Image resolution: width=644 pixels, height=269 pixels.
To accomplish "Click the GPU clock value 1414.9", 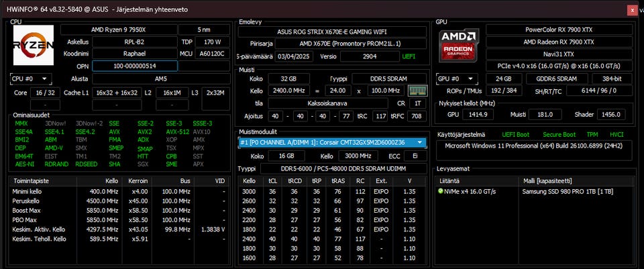I will pyautogui.click(x=478, y=115).
